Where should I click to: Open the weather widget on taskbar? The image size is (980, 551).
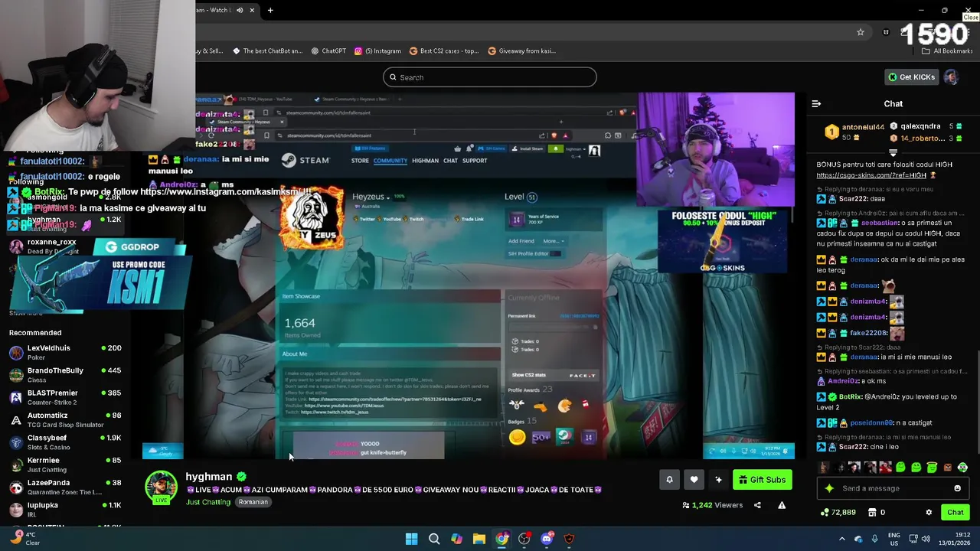(x=26, y=539)
